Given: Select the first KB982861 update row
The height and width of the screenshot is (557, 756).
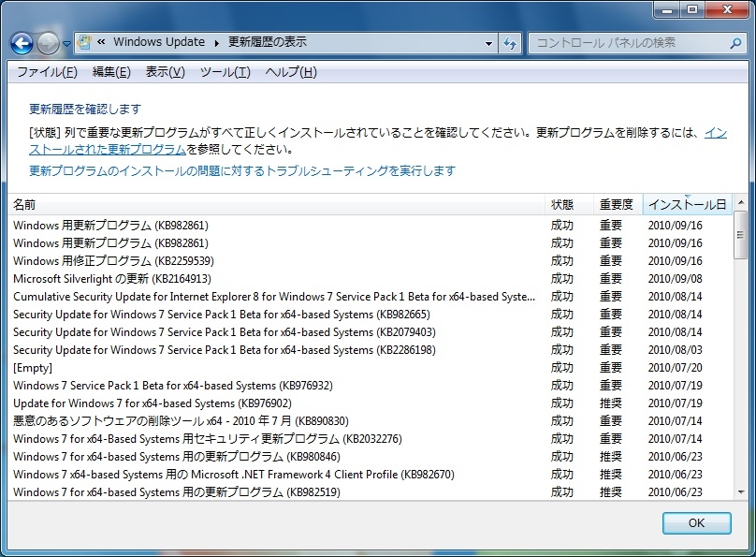Looking at the screenshot, I should pos(371,226).
